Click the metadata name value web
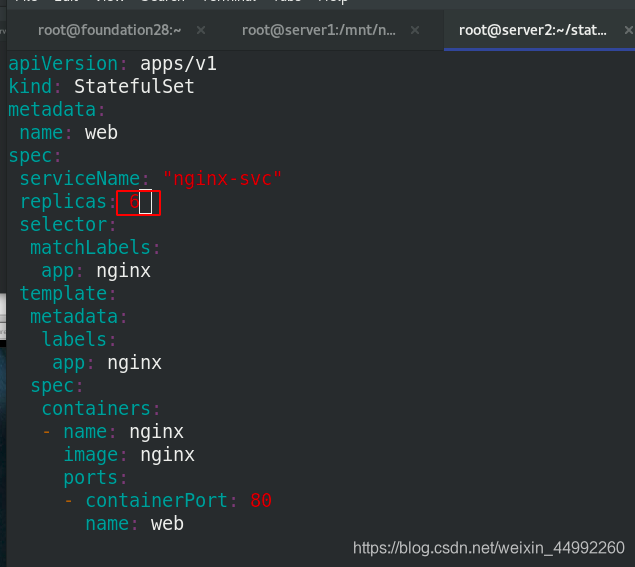Viewport: 635px width, 567px height. (101, 133)
